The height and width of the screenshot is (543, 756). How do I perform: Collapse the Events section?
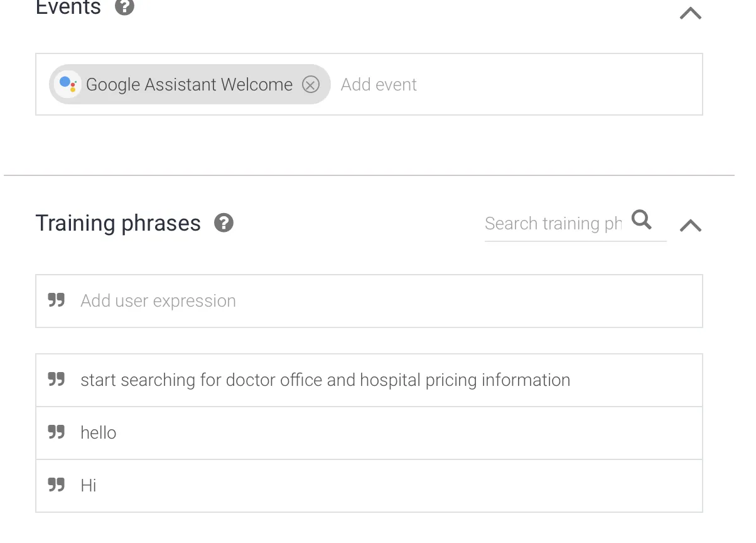[x=691, y=13]
